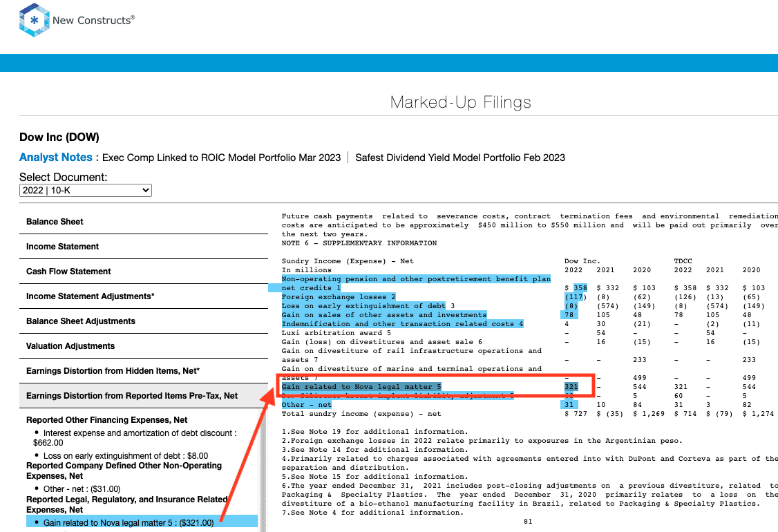
Task: Click the highlighted value (117) in filing
Action: pyautogui.click(x=576, y=297)
